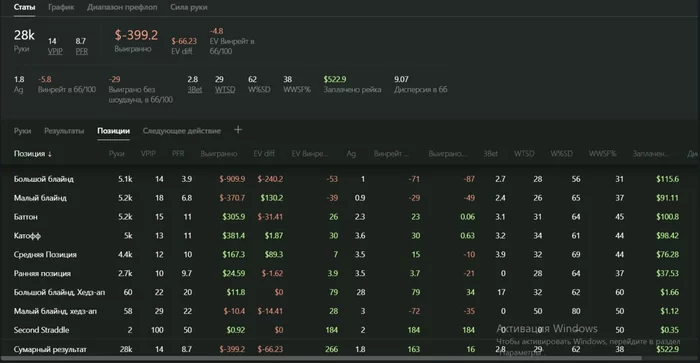
Task: Click the 28k Руки summary value
Action: pyautogui.click(x=24, y=35)
